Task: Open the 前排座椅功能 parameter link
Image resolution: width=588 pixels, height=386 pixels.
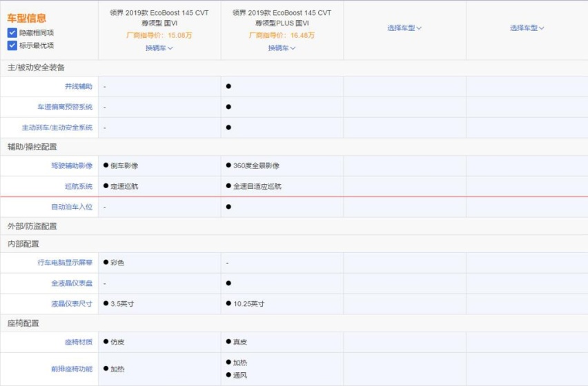Action: 72,369
